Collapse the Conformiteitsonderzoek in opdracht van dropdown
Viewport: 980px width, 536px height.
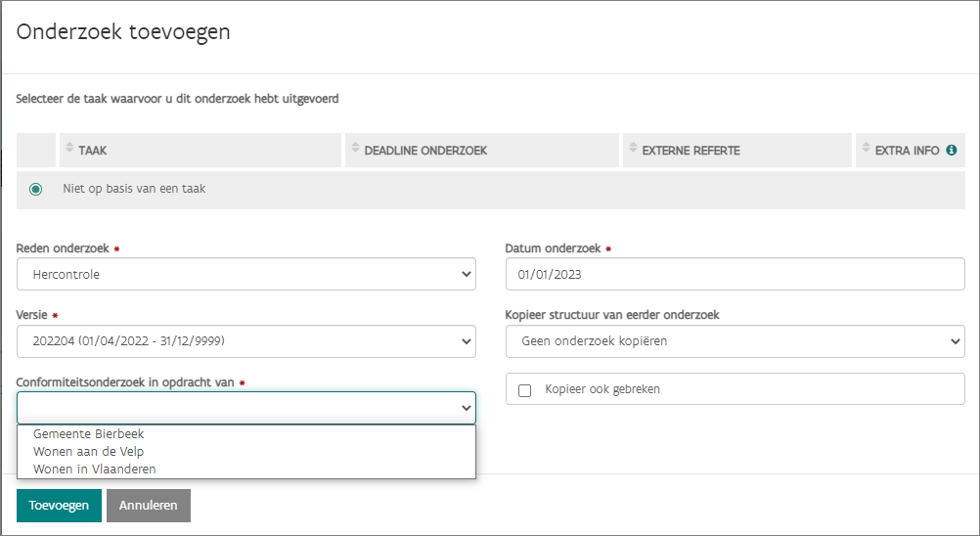pyautogui.click(x=245, y=408)
